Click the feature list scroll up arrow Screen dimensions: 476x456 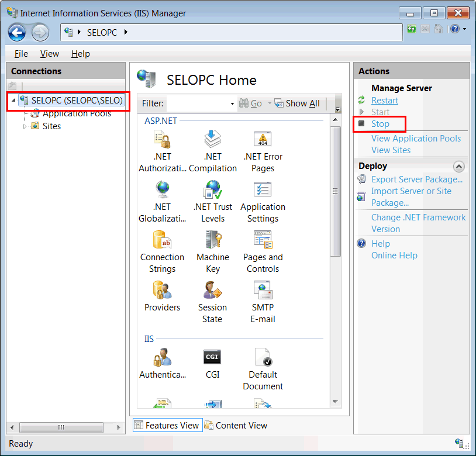tap(335, 120)
